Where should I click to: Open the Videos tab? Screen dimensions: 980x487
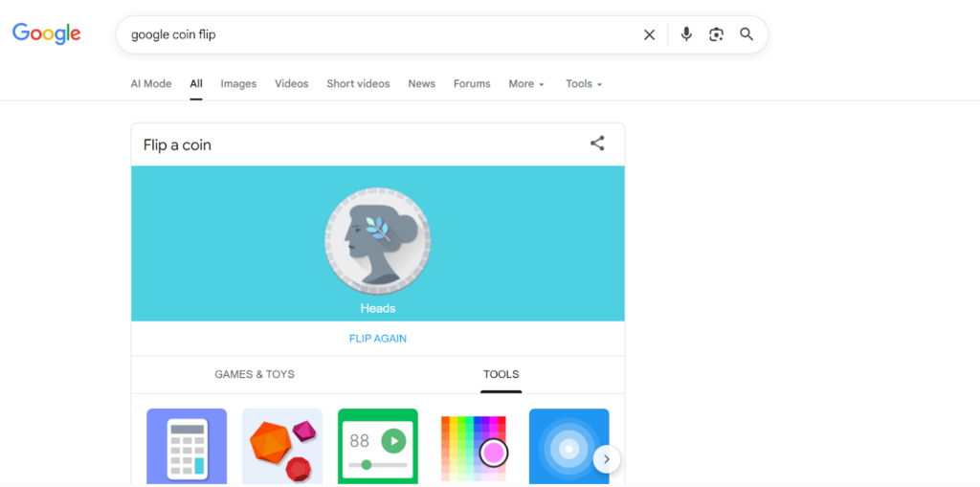(292, 84)
